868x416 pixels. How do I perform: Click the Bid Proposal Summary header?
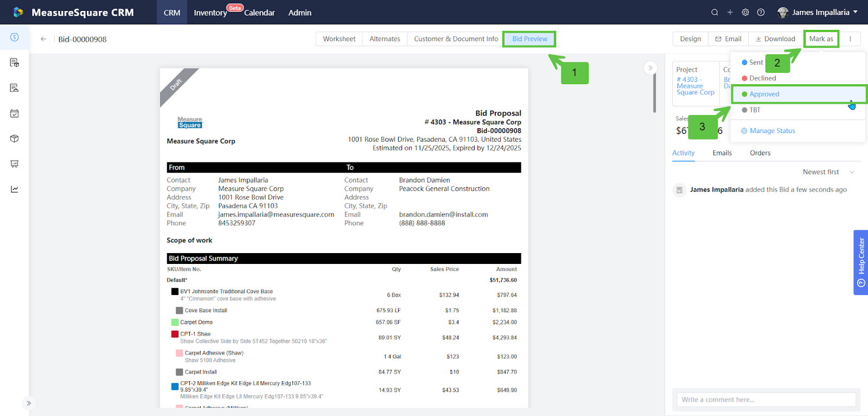(x=344, y=259)
